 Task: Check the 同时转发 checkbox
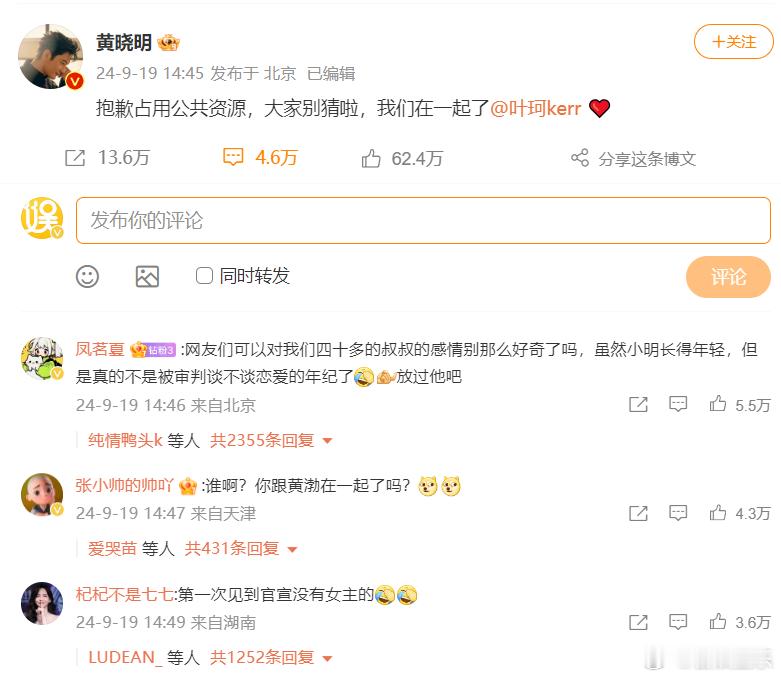tap(204, 275)
